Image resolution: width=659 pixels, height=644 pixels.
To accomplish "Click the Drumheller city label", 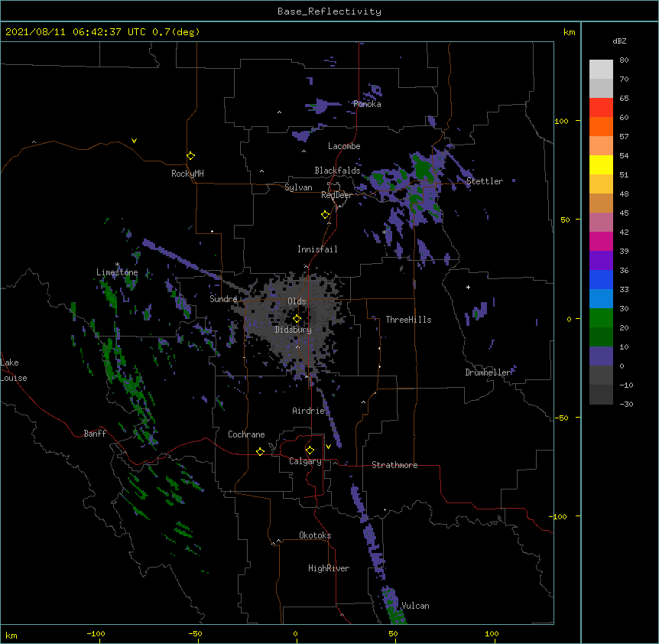I will point(488,372).
